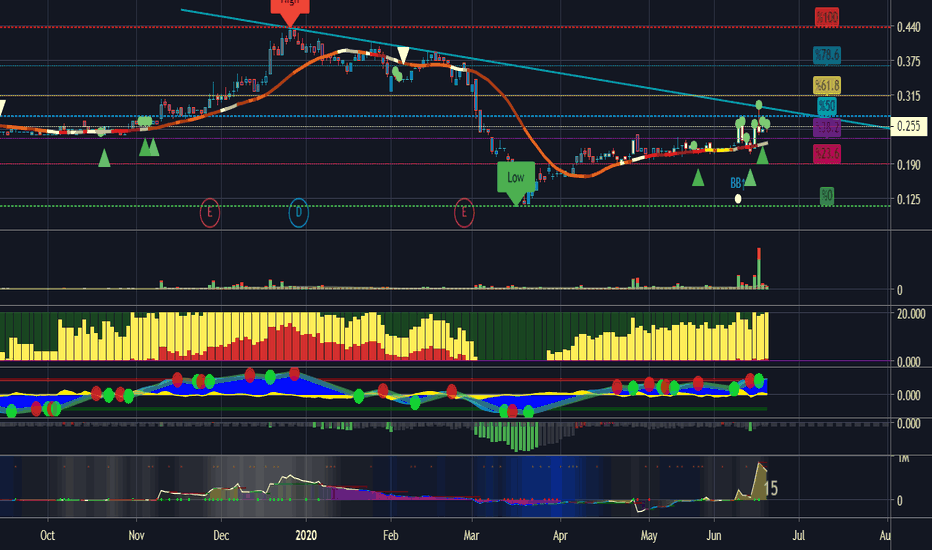Click the green up-triangle signal in October
Viewport: 932px width, 550px height.
(x=104, y=158)
